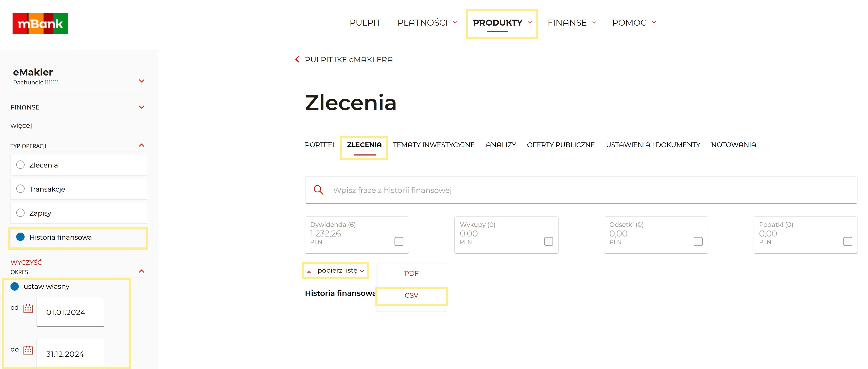Open the 'do' date calendar icon
This screenshot has width=868, height=369.
tap(28, 350)
